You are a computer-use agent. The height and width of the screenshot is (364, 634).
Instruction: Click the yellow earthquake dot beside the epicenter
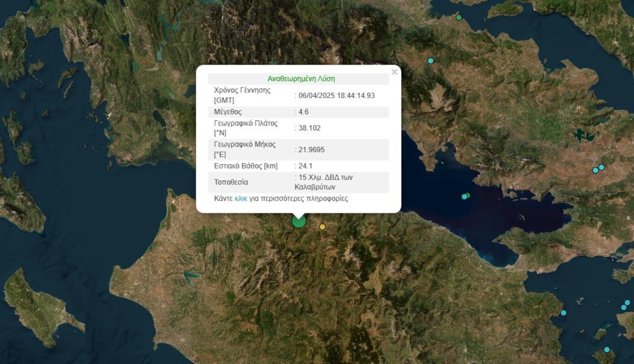tap(323, 227)
